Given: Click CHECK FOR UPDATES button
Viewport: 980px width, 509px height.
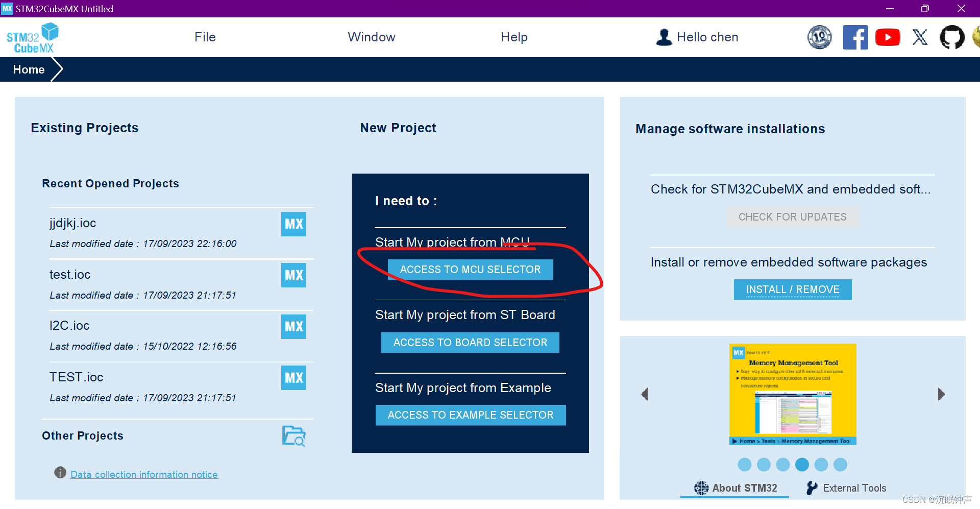Looking at the screenshot, I should [x=792, y=217].
